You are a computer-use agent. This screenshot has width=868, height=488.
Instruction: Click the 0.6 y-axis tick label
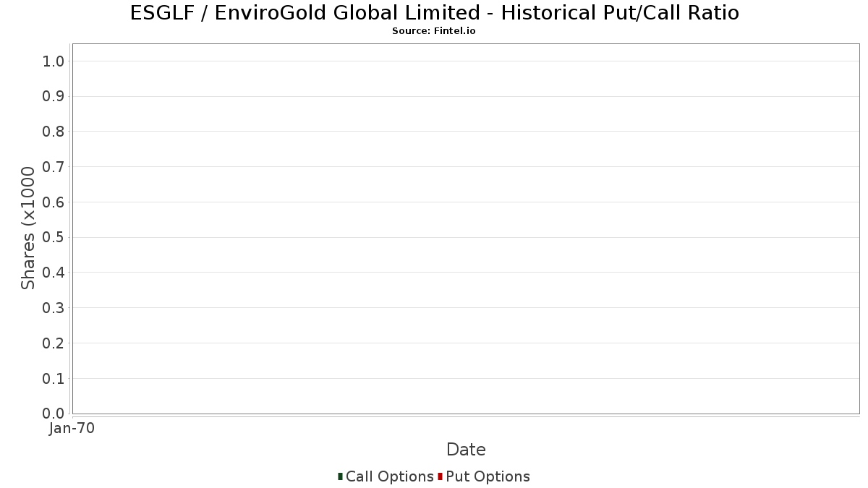[x=54, y=202]
